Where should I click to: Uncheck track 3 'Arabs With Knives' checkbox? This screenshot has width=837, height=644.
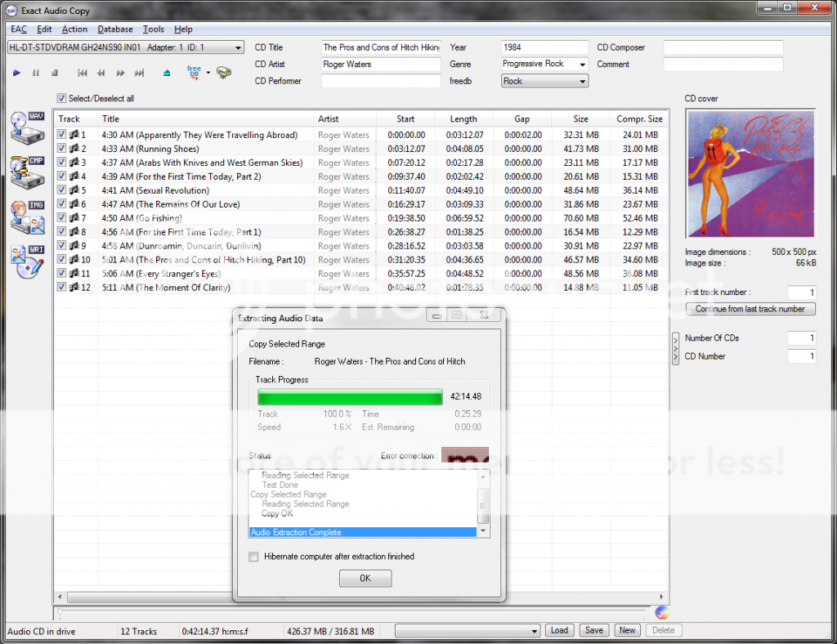coord(62,162)
